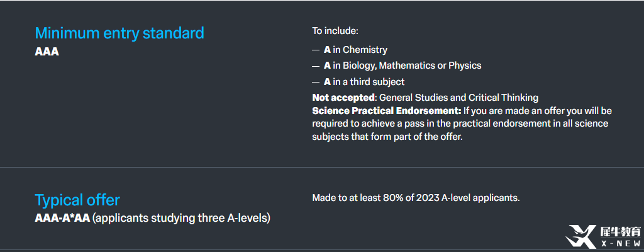Click the X-NEW logo icon
Viewport: 644px width, 252px height.
click(580, 236)
